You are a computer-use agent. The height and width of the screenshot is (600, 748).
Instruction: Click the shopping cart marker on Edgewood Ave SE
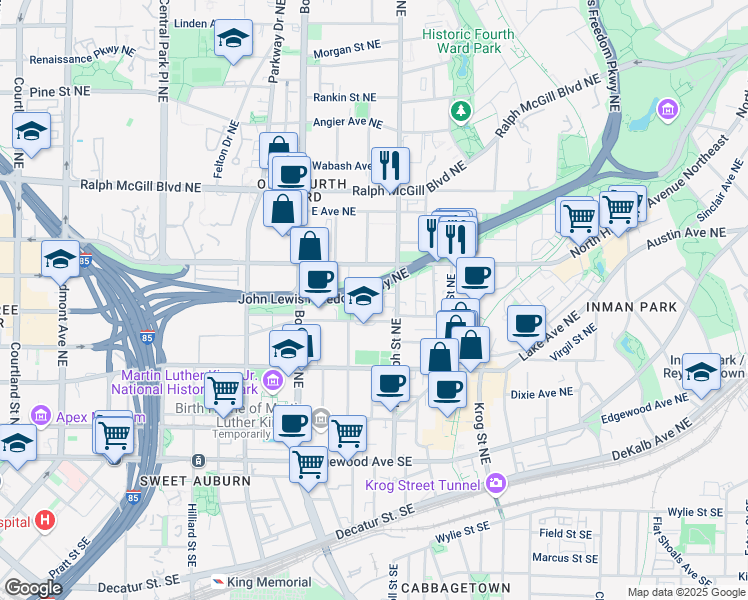309,467
